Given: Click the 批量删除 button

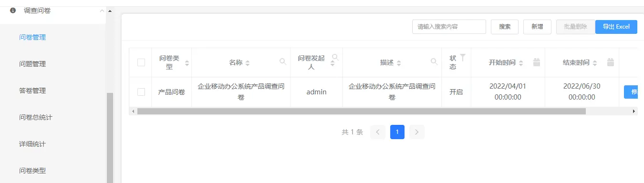Looking at the screenshot, I should 575,27.
